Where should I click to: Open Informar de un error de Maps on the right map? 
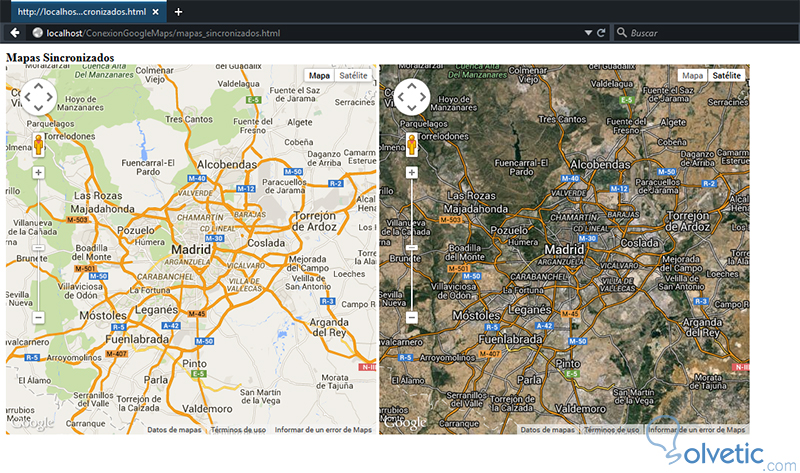(x=696, y=430)
